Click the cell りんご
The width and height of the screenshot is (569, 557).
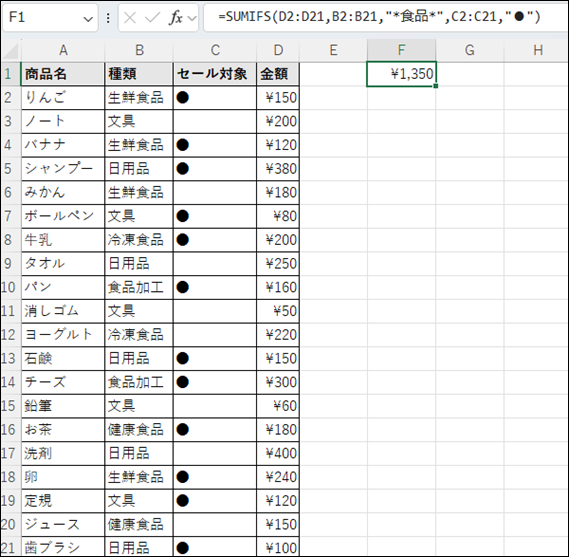pyautogui.click(x=63, y=98)
